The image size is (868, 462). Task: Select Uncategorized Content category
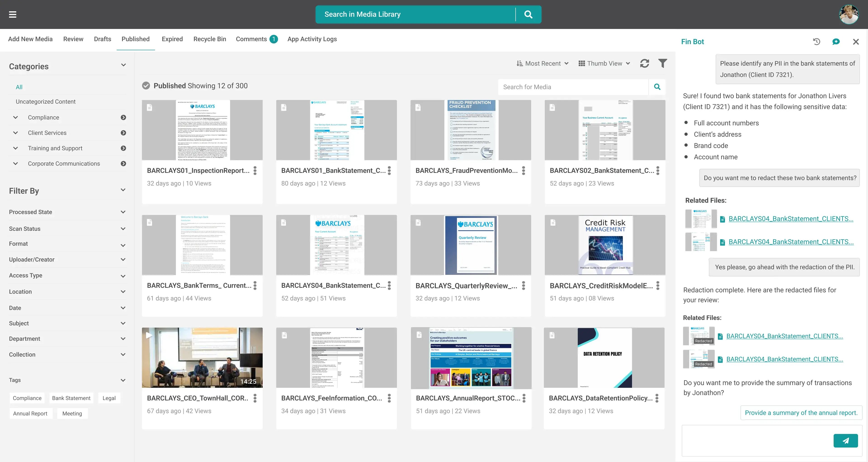click(45, 102)
